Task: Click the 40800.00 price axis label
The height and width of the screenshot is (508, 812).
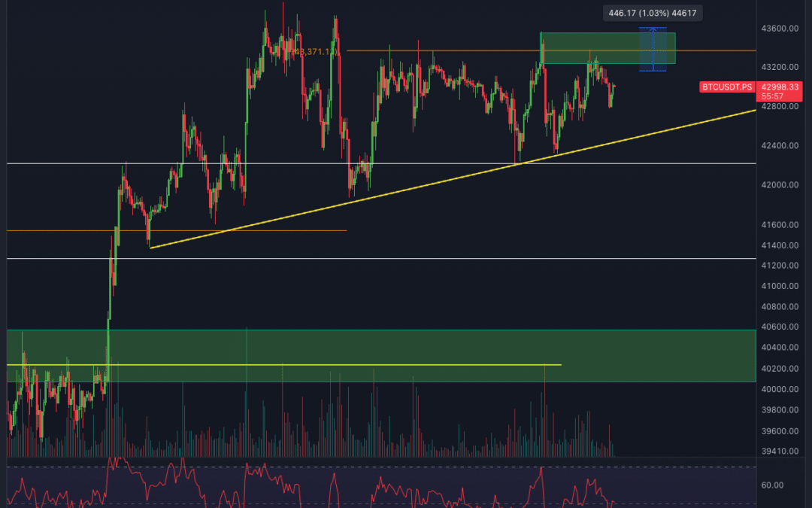Action: coord(780,307)
